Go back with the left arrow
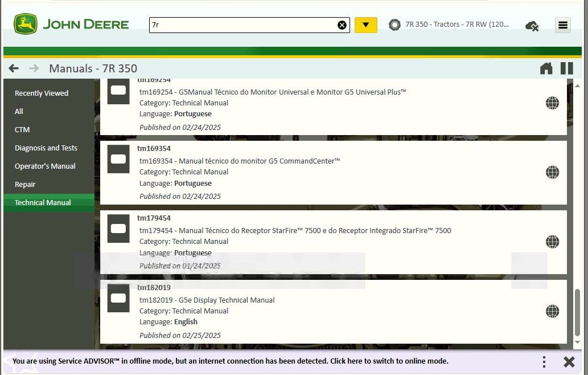 [x=14, y=68]
